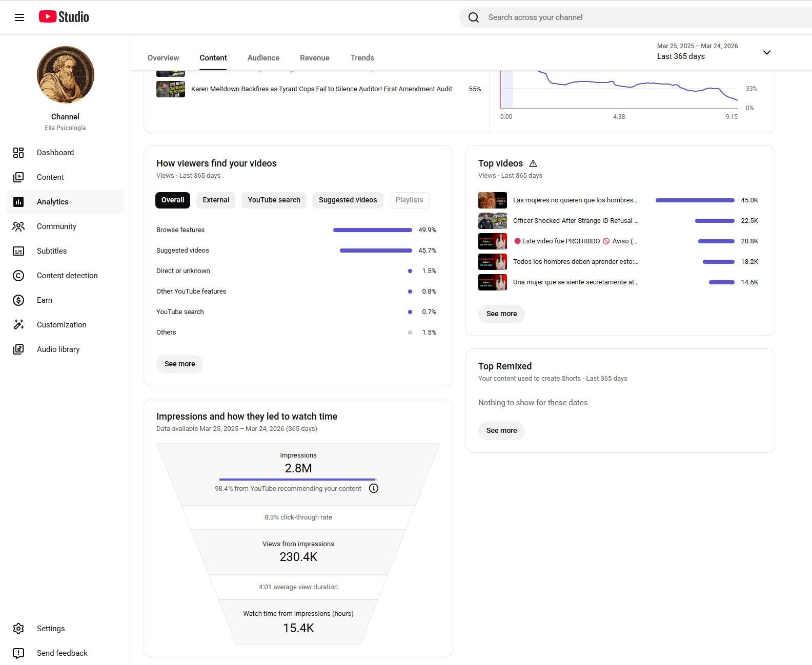Open the Earn dollar icon
812x665 pixels.
(x=18, y=300)
